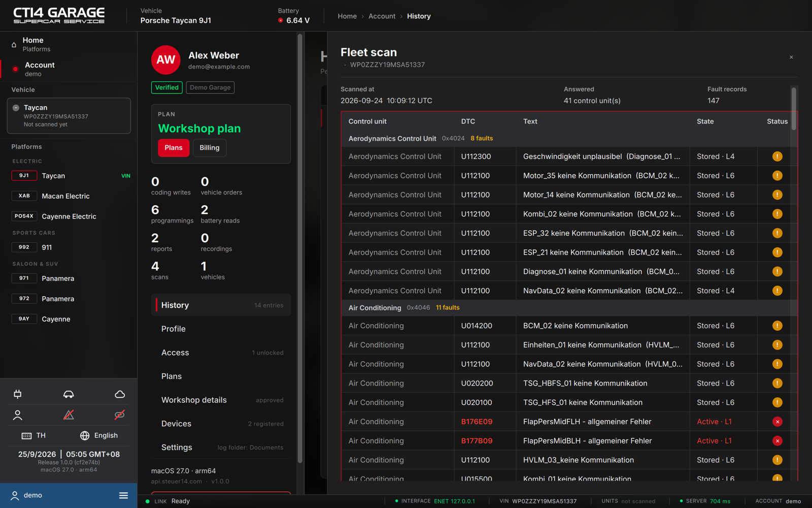This screenshot has width=812, height=508.
Task: Close the Fleet scan panel
Action: [791, 57]
